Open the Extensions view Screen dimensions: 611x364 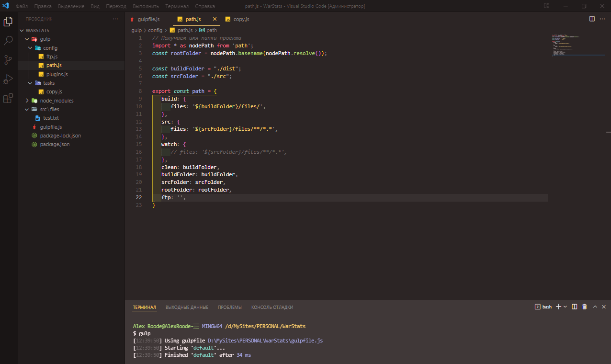(x=8, y=98)
